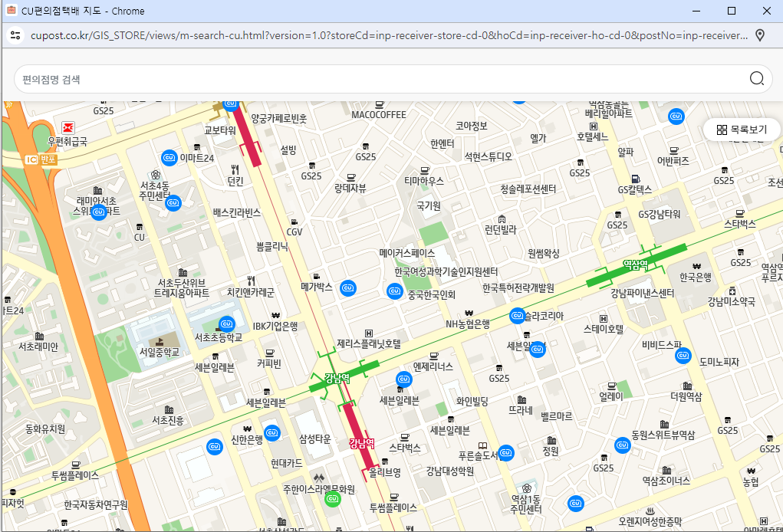Click the 반포 IC label

(x=41, y=159)
